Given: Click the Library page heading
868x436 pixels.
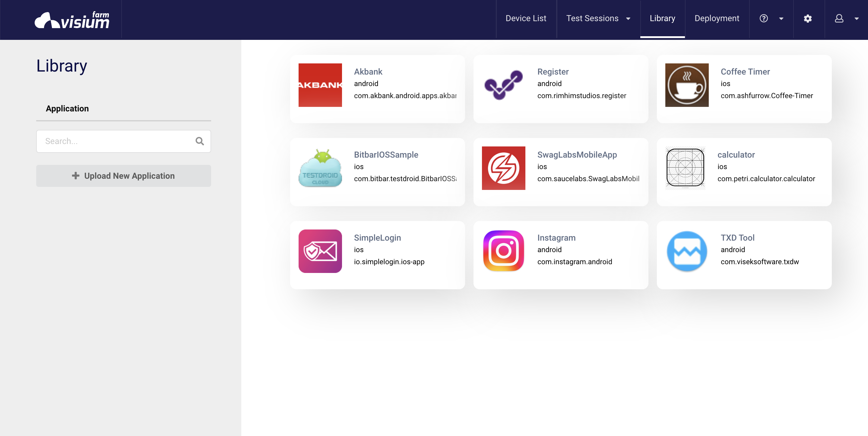Looking at the screenshot, I should coord(62,66).
